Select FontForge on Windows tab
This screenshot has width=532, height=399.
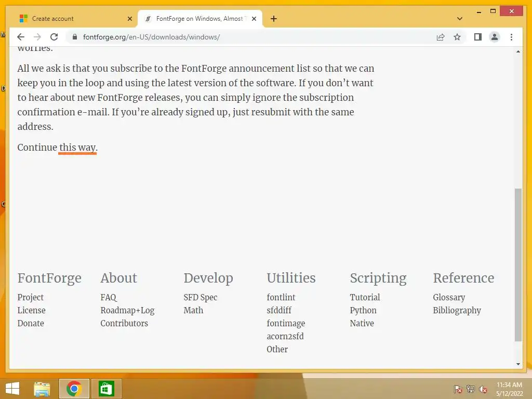pyautogui.click(x=200, y=19)
